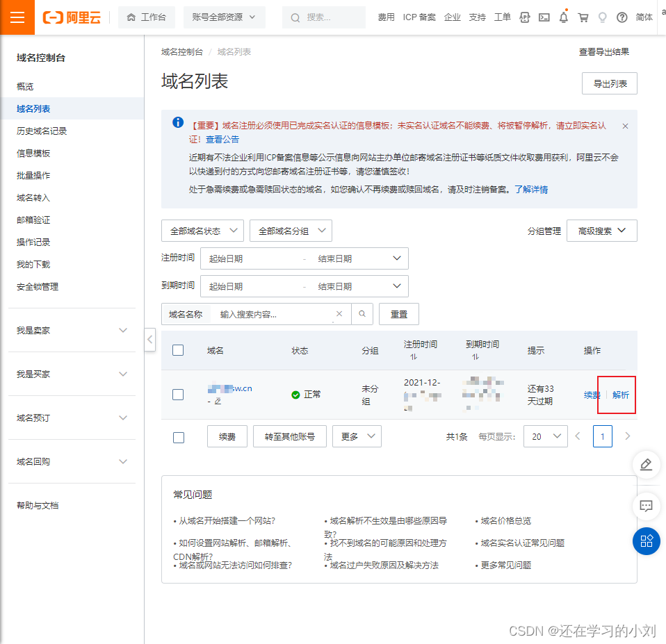Screen dimensions: 666x644
Task: Click the bottom 续费 batch button
Action: pos(227,436)
